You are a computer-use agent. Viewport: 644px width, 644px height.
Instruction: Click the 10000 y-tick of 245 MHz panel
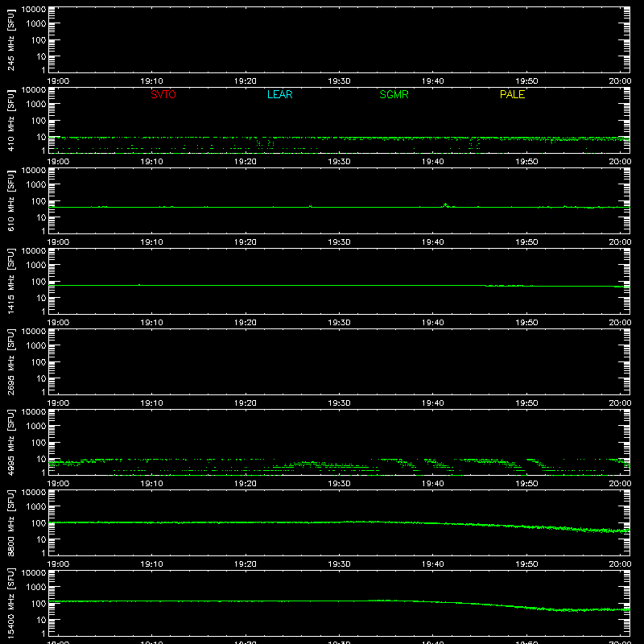tap(34, 10)
